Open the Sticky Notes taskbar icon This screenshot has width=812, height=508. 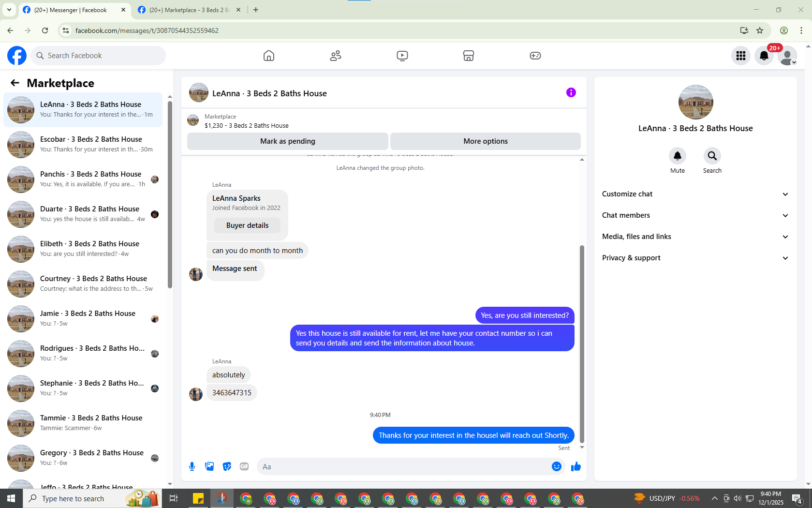coord(198,498)
